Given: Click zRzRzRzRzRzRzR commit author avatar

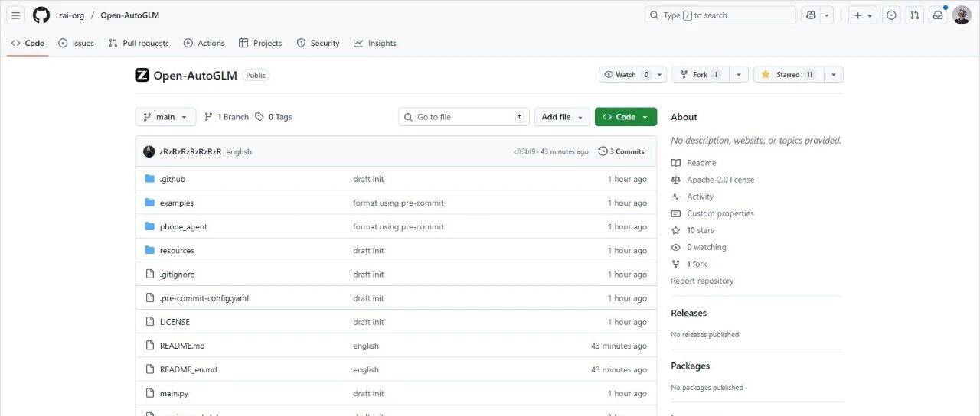Looking at the screenshot, I should click(x=149, y=151).
